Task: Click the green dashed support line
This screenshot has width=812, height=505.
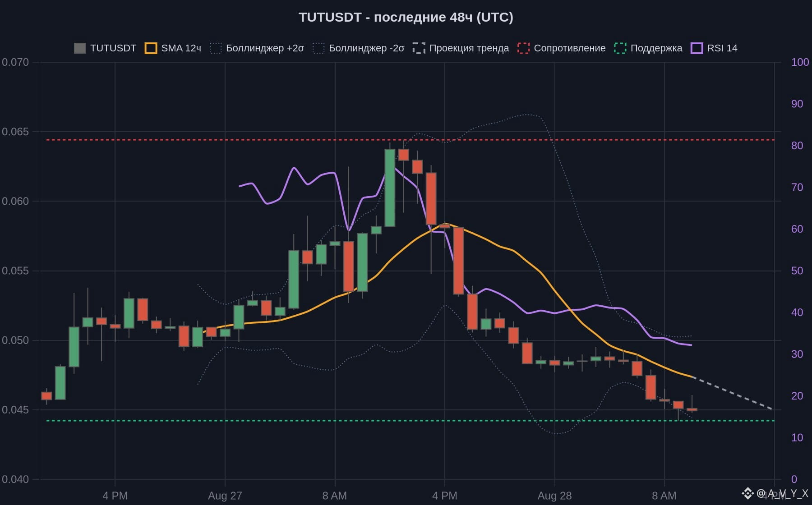Action: [411, 421]
